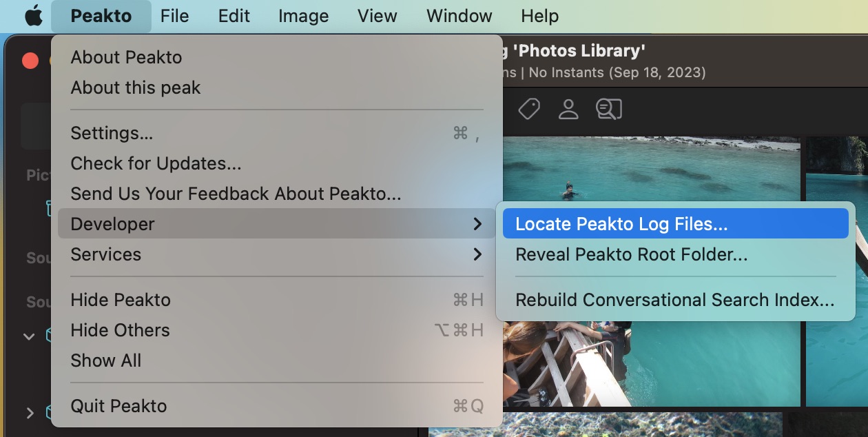Choose Show All
868x437 pixels.
[276, 360]
